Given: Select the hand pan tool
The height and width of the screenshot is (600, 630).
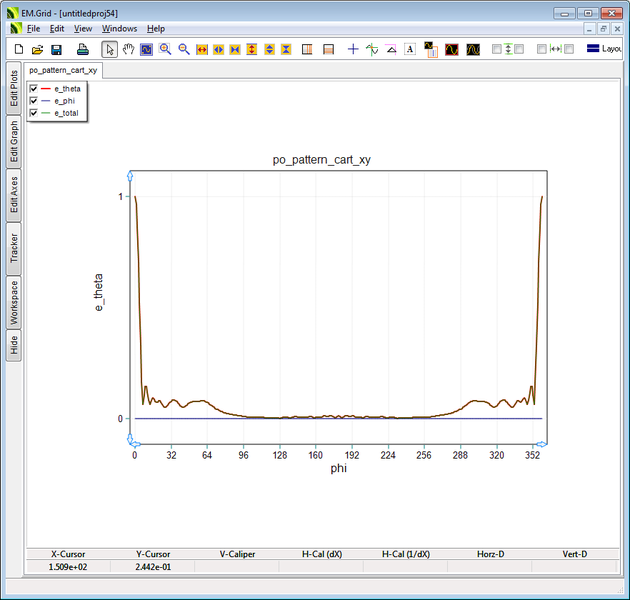Looking at the screenshot, I should [x=128, y=49].
